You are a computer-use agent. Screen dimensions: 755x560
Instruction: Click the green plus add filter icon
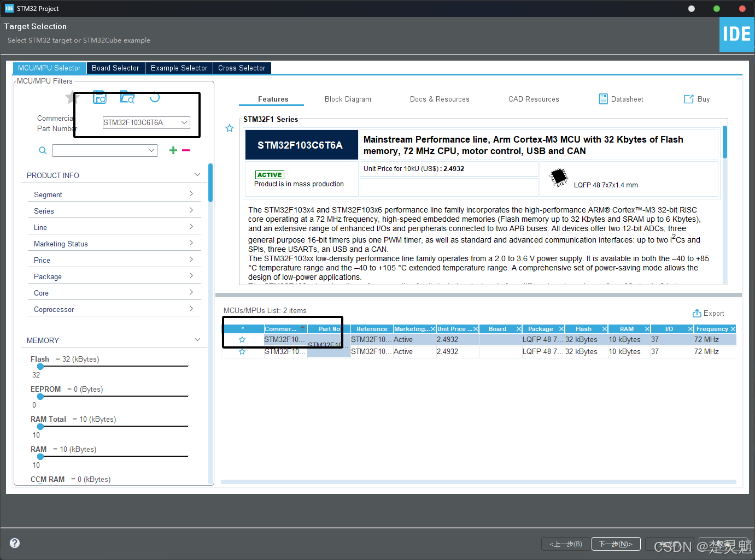pyautogui.click(x=173, y=150)
